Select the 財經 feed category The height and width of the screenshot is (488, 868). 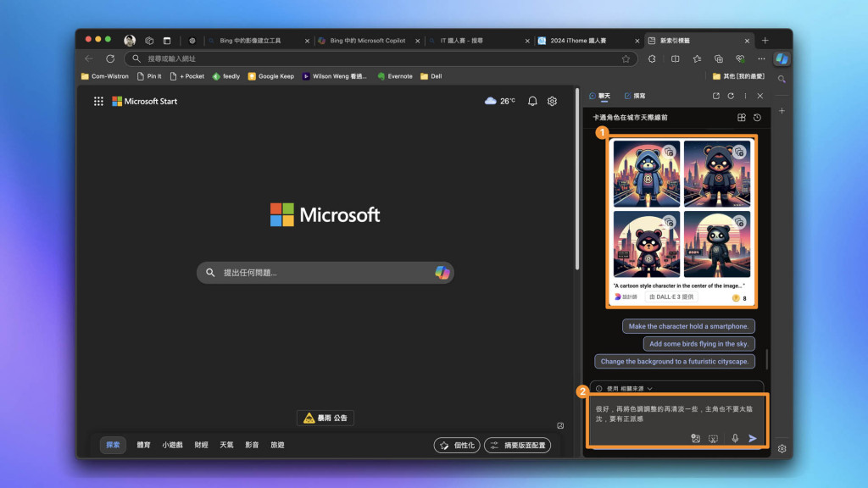pyautogui.click(x=201, y=445)
